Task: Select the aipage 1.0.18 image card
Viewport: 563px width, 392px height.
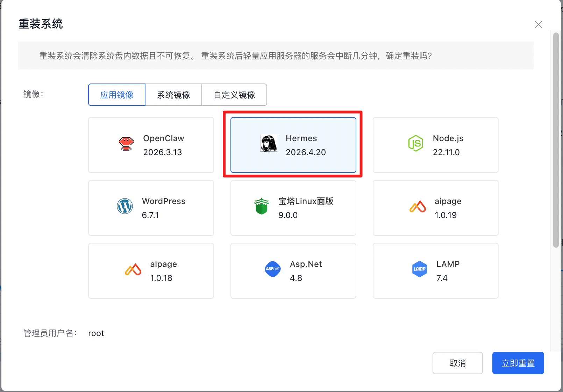Action: tap(151, 271)
